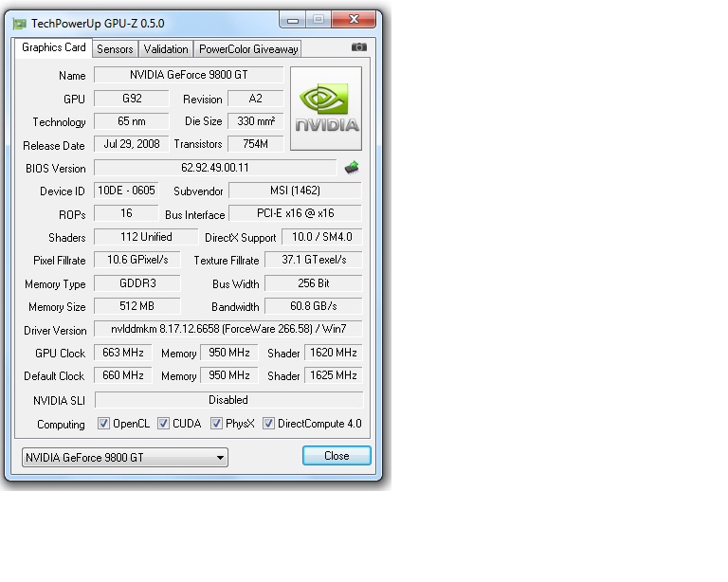Viewport: 728px width, 582px height.
Task: Toggle the PhysX checkbox
Action: (x=216, y=424)
